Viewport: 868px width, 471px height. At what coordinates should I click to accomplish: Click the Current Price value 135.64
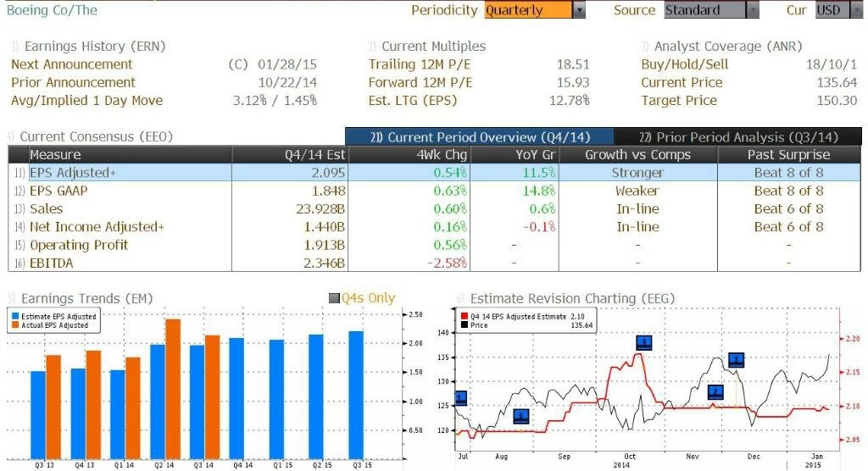(x=837, y=82)
